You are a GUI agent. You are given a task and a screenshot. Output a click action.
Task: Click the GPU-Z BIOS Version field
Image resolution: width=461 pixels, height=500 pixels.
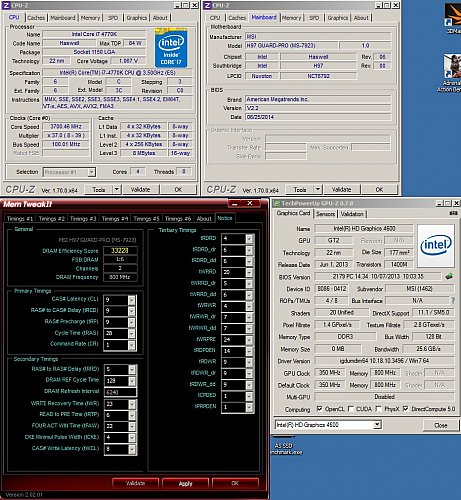pyautogui.click(x=378, y=276)
